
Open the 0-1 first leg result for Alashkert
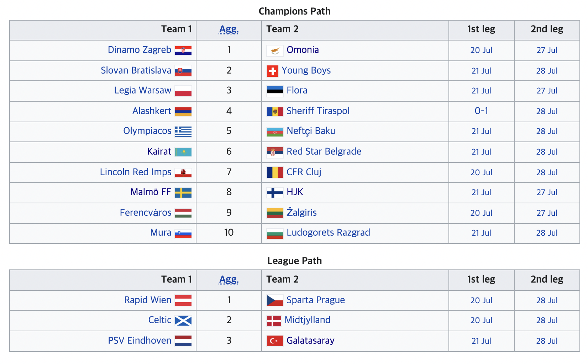(481, 111)
